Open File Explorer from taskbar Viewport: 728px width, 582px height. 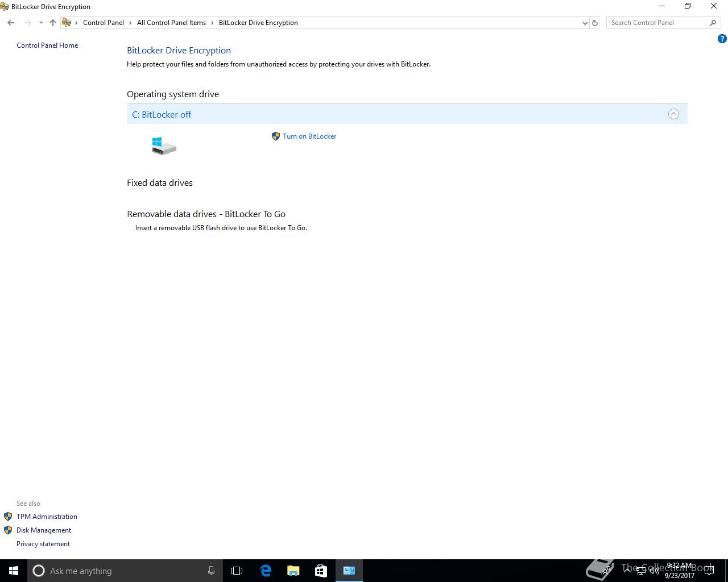pos(293,571)
